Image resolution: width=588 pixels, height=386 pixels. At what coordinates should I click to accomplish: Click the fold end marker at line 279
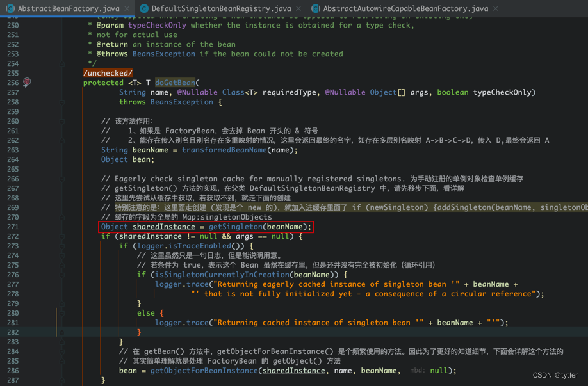tap(62, 303)
